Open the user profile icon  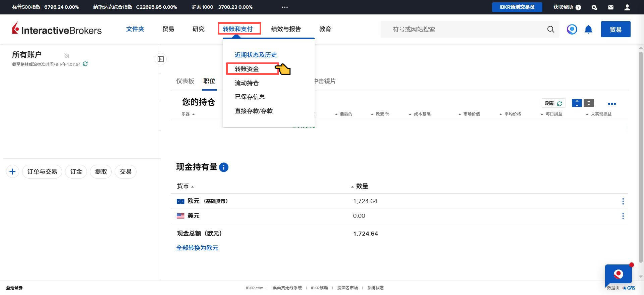click(x=627, y=7)
